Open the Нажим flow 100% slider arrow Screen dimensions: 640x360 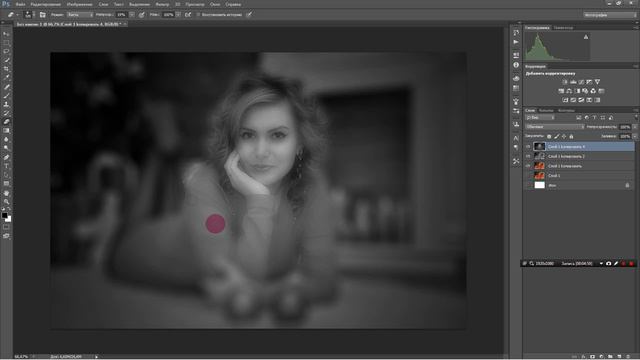178,15
